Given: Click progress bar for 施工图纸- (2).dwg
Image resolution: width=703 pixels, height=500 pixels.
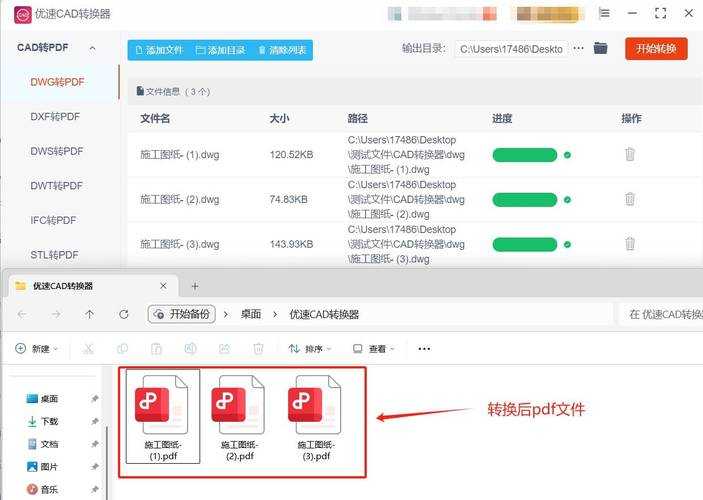Looking at the screenshot, I should point(525,200).
